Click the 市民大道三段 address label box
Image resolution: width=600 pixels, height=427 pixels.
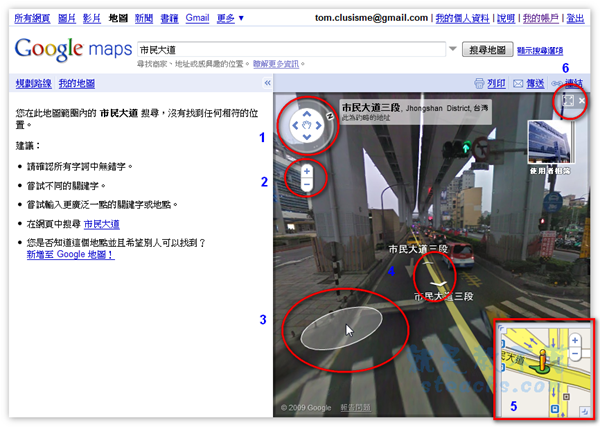[415, 112]
